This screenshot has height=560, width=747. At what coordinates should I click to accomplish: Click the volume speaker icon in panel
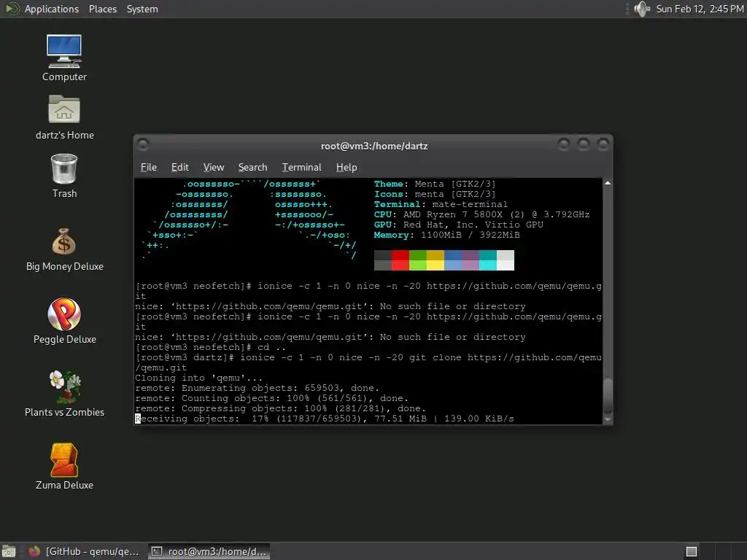click(642, 9)
